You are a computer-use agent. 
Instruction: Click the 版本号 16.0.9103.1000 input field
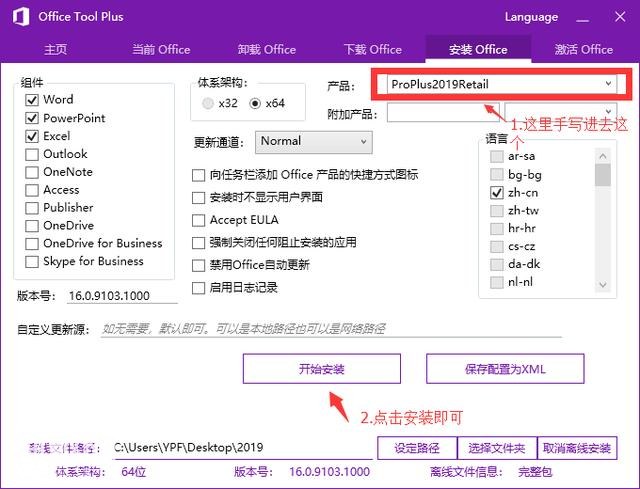[x=122, y=296]
